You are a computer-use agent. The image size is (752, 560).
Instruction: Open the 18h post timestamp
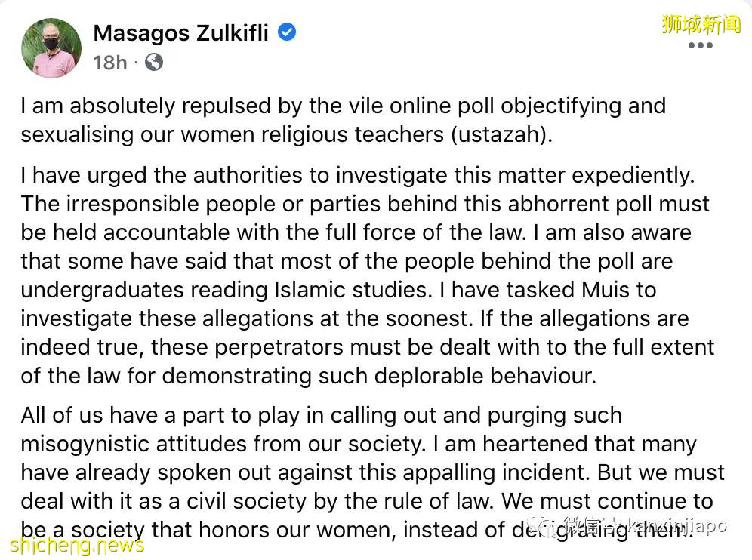(110, 63)
